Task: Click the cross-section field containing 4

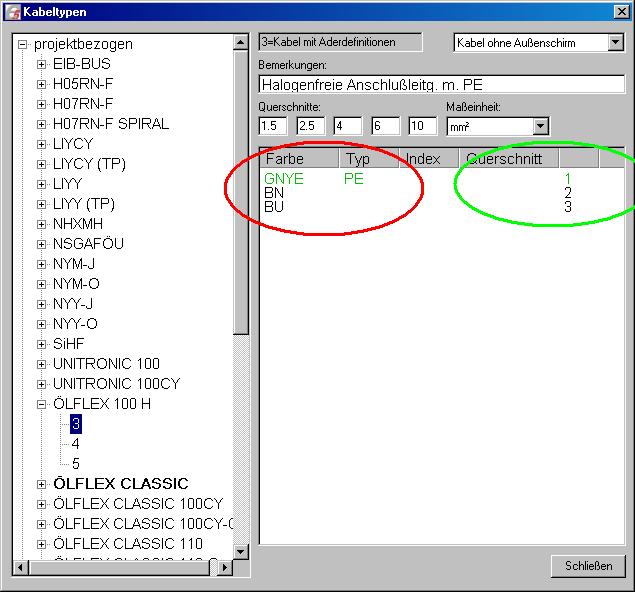Action: click(348, 126)
